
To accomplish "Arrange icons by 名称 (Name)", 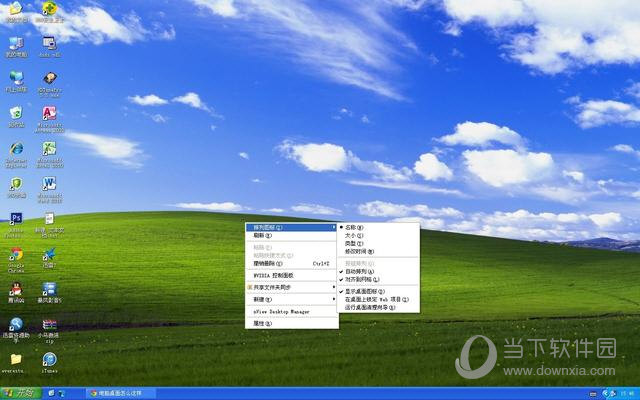I will click(x=378, y=227).
